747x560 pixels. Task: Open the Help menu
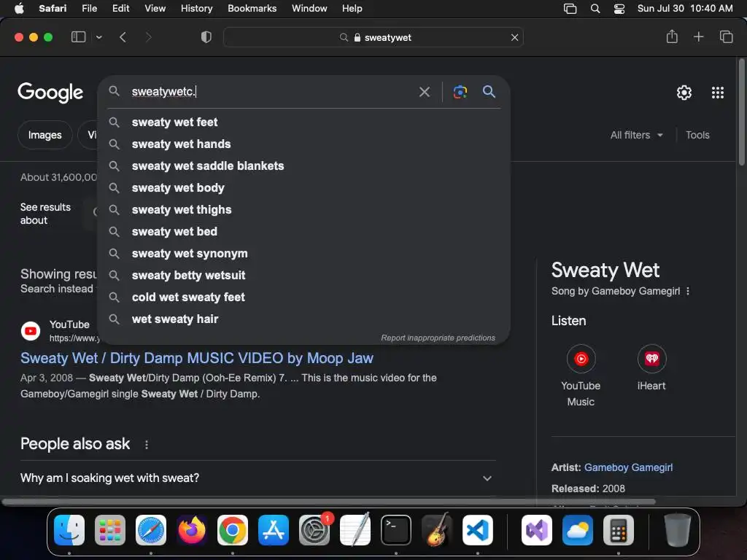click(352, 9)
